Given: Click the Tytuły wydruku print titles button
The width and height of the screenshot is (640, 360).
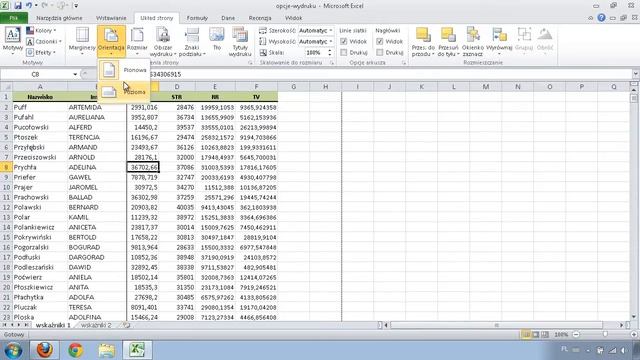Looking at the screenshot, I should (x=240, y=42).
